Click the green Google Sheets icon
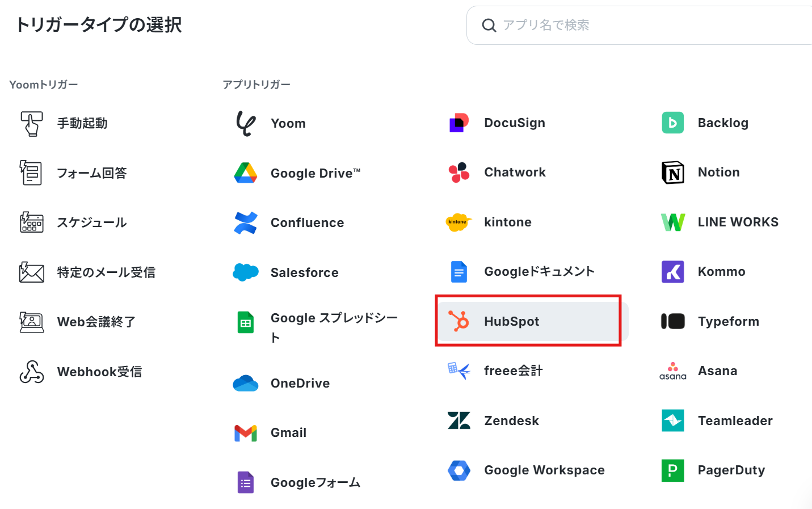The image size is (812, 509). [246, 322]
